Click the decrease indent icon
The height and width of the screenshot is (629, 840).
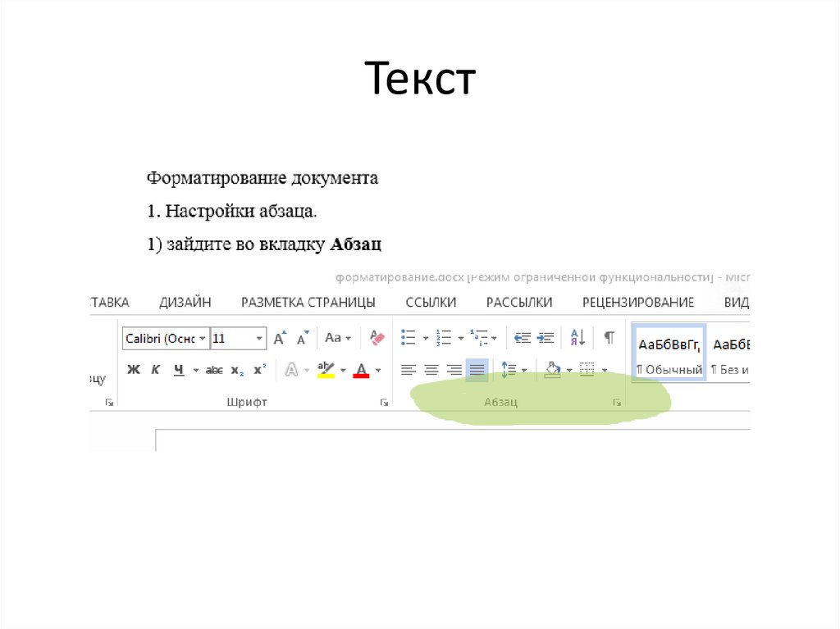pyautogui.click(x=523, y=338)
